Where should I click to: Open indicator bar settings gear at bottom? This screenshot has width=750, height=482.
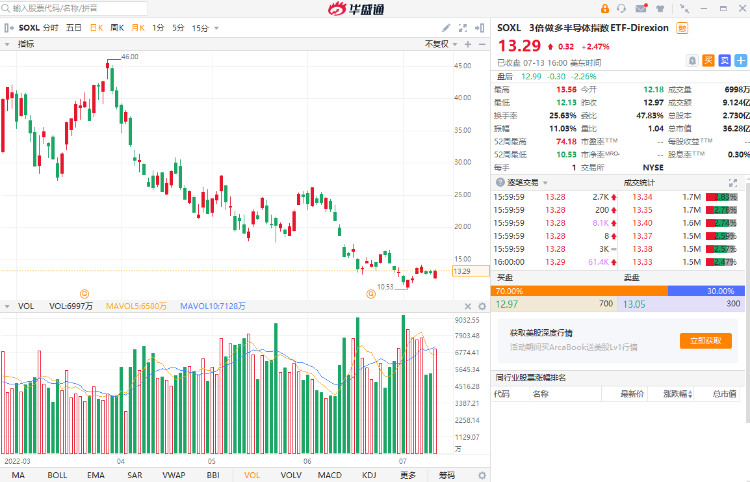click(482, 475)
